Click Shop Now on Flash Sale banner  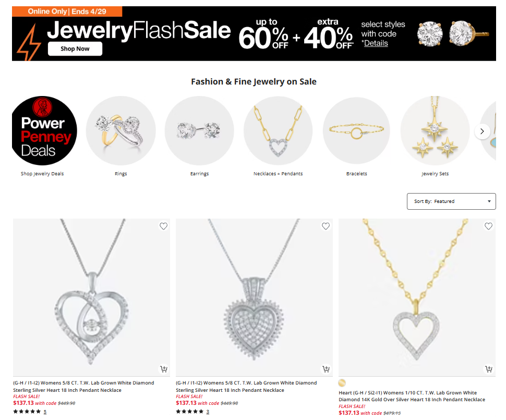point(75,49)
